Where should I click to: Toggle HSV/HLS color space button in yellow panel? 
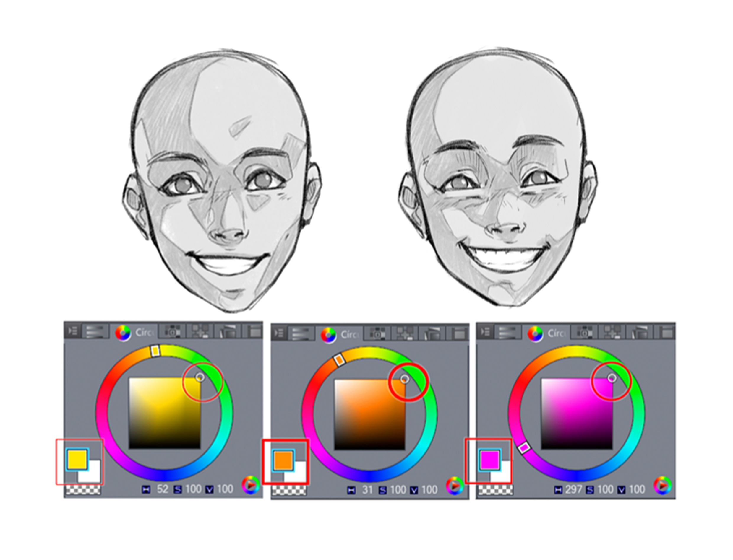pyautogui.click(x=250, y=485)
